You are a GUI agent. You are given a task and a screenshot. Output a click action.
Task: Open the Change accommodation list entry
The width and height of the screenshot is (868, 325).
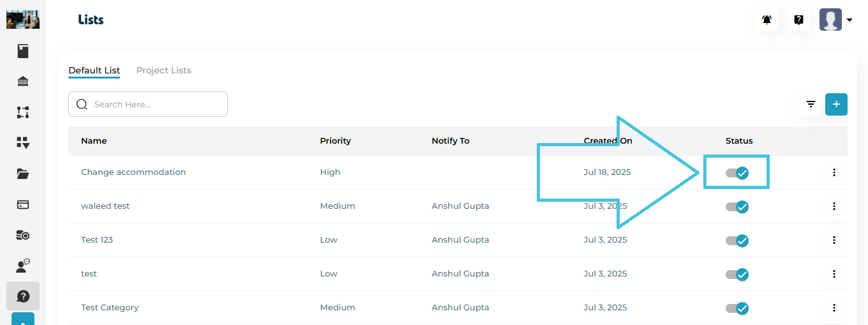133,172
